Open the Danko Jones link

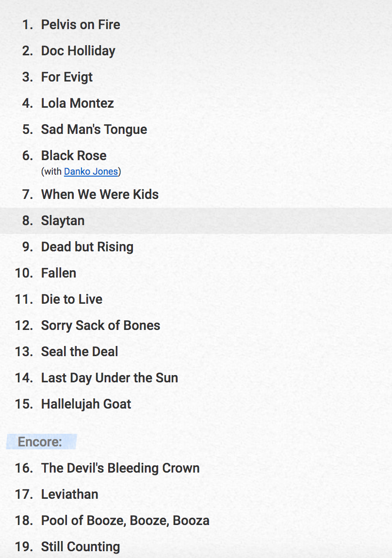click(x=91, y=172)
